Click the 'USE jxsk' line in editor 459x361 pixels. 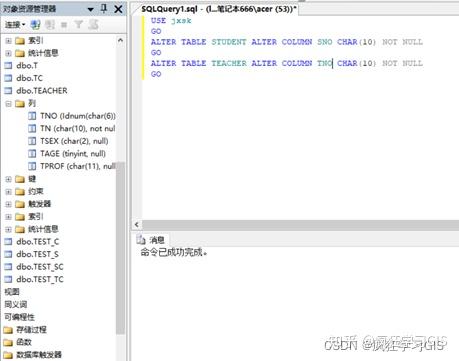(171, 21)
